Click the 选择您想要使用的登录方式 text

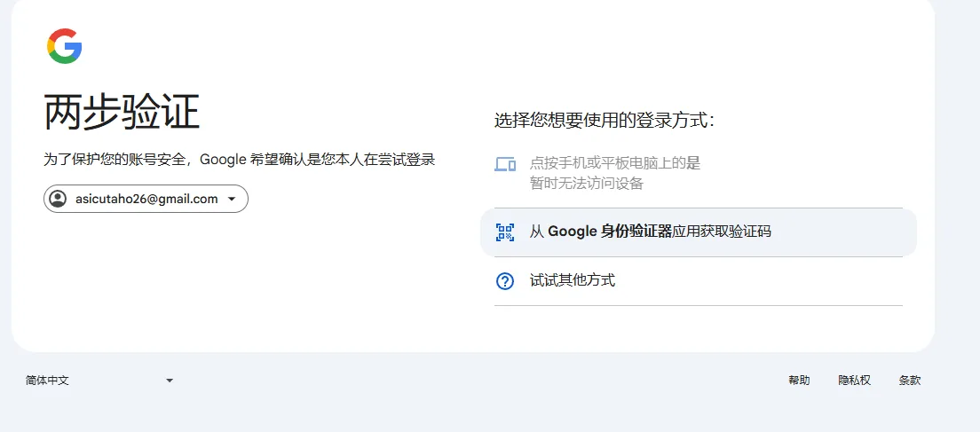point(604,120)
